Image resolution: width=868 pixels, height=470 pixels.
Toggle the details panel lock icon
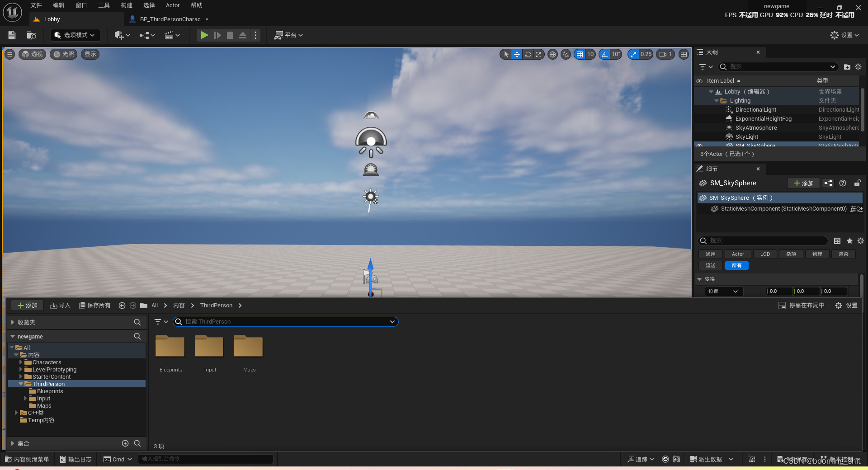click(x=857, y=183)
